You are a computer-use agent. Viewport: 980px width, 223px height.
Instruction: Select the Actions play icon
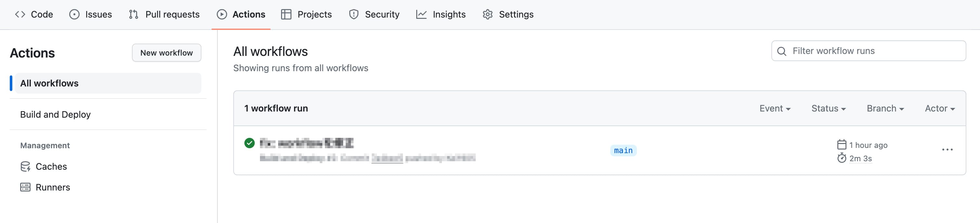[222, 14]
